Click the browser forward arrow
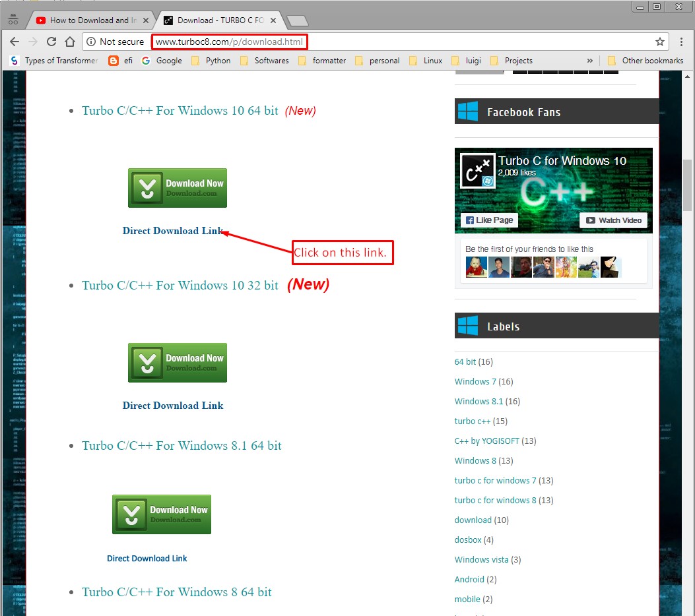The image size is (695, 616). click(x=33, y=42)
